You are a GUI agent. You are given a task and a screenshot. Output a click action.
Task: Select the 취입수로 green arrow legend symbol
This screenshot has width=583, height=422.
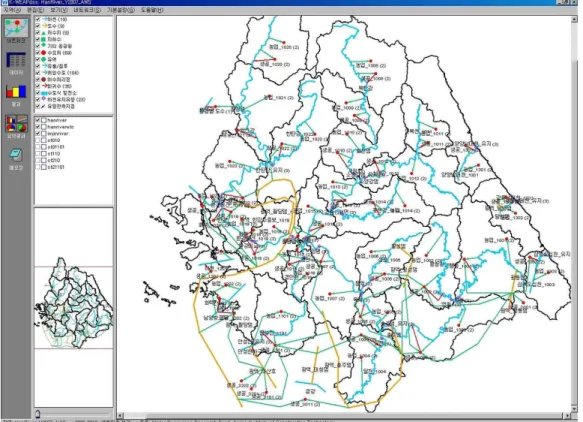pyautogui.click(x=44, y=73)
